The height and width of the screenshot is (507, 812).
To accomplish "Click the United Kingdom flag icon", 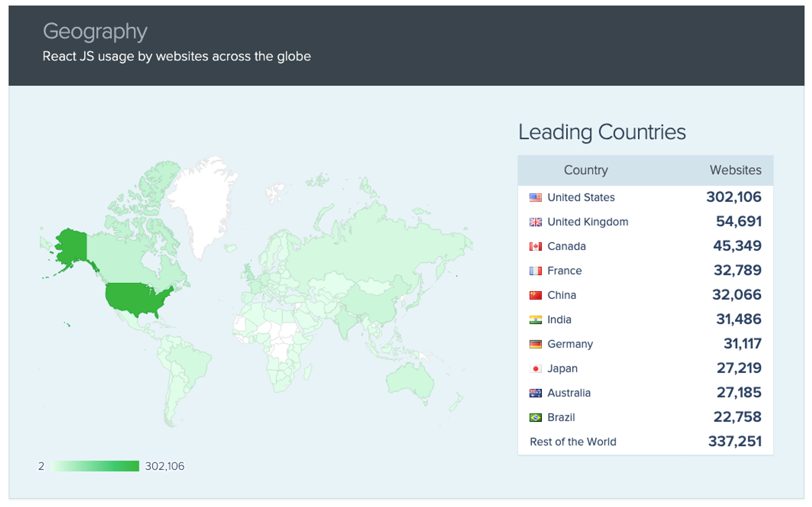I will 535,222.
